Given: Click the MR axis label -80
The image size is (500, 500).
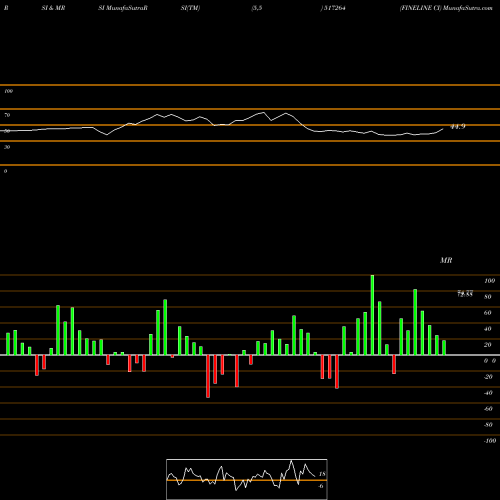Looking at the screenshot, I should click(x=488, y=425).
